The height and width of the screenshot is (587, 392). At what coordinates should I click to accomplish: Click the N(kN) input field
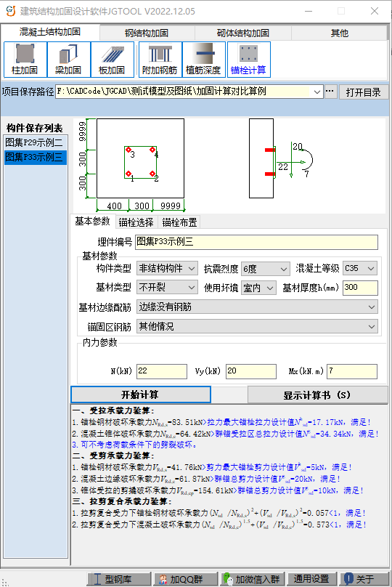(162, 371)
